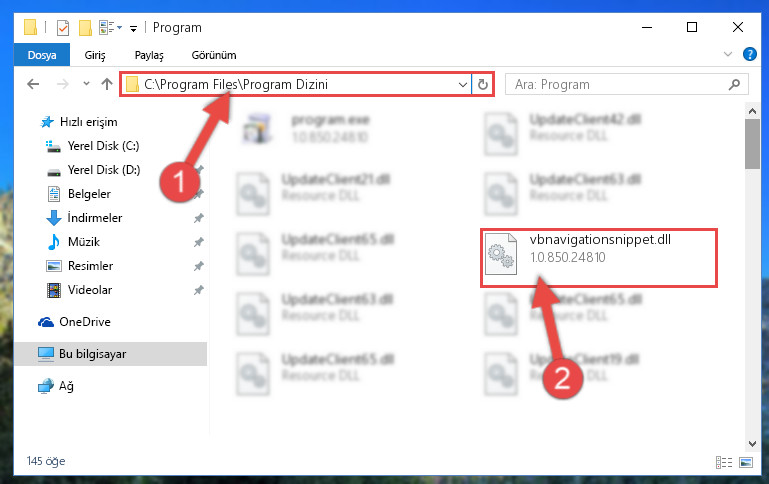This screenshot has height=484, width=769.
Task: Expand the address bar history dropdown
Action: tap(462, 84)
